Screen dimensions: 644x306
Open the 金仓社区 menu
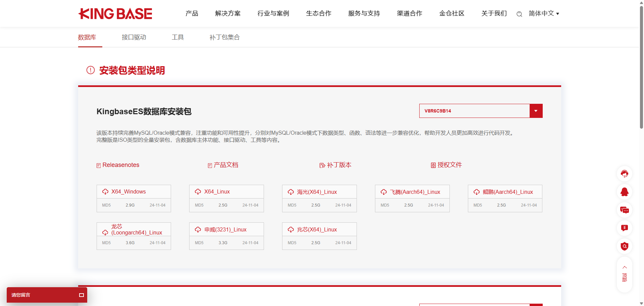(452, 13)
